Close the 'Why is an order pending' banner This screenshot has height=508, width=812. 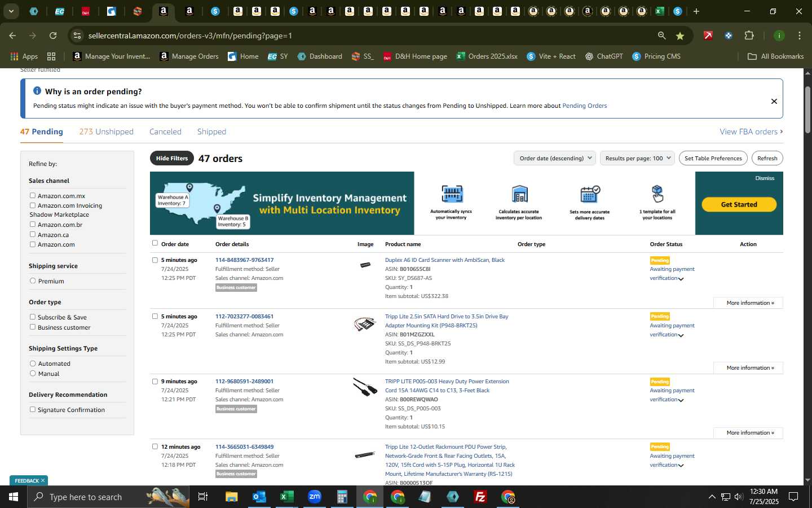tap(774, 101)
